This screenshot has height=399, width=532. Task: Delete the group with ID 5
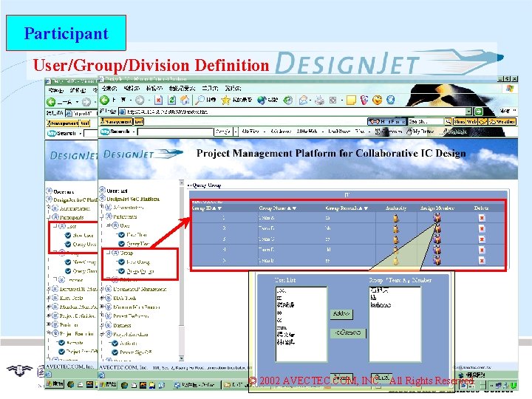tap(482, 261)
